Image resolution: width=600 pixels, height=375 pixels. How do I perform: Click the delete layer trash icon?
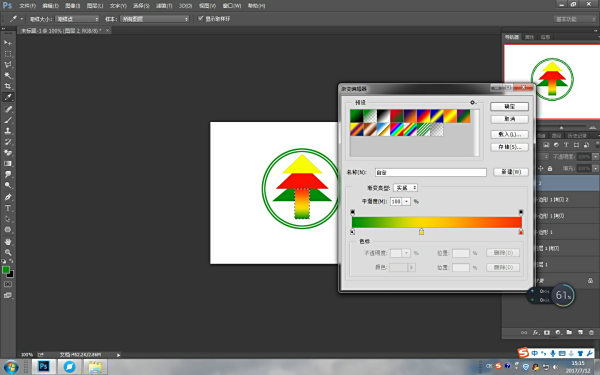(x=591, y=333)
